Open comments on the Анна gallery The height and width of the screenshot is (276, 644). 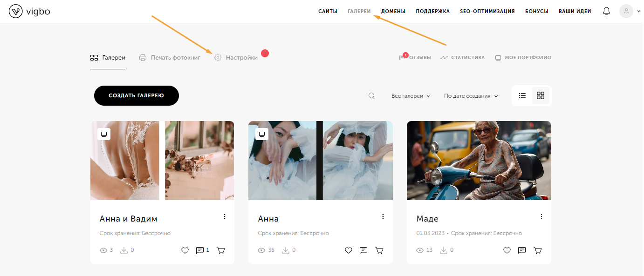(x=363, y=250)
